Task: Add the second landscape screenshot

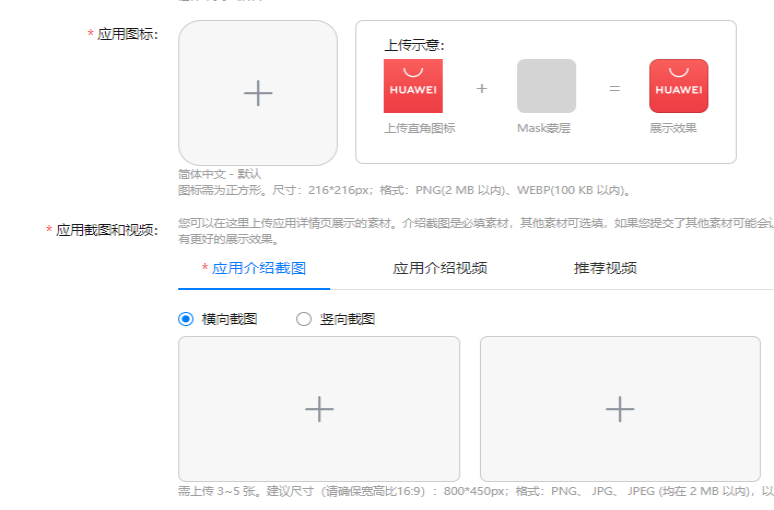Action: 620,409
